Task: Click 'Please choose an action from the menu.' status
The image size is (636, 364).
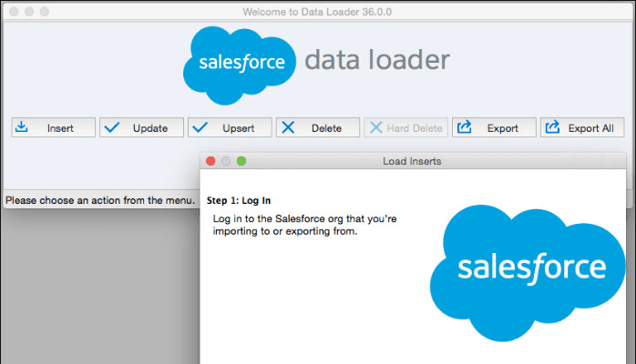Action: click(x=100, y=200)
